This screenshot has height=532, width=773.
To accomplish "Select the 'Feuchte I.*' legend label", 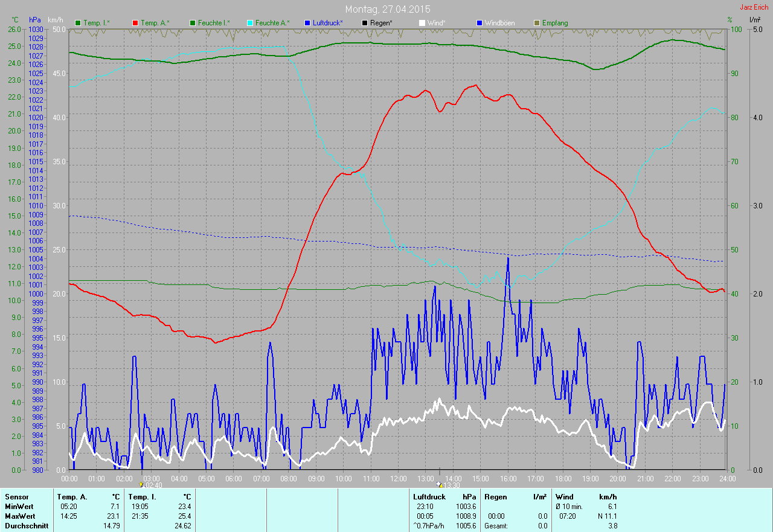I will click(x=214, y=23).
